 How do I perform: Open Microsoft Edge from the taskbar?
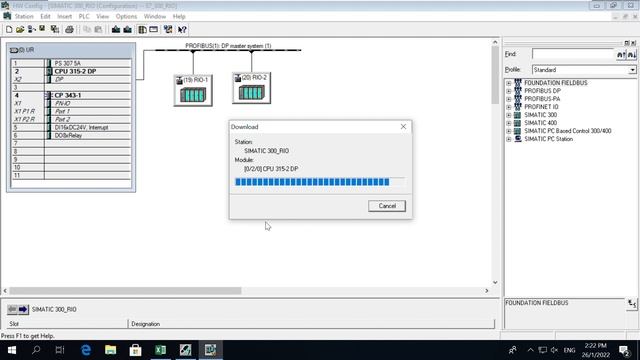click(x=86, y=350)
